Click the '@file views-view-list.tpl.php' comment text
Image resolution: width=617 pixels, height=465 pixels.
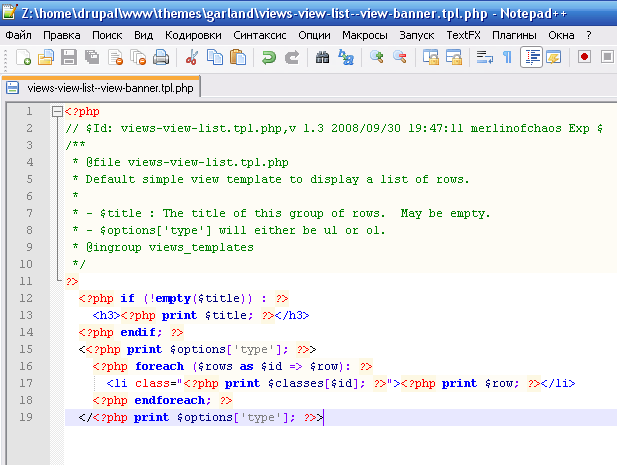[187, 162]
